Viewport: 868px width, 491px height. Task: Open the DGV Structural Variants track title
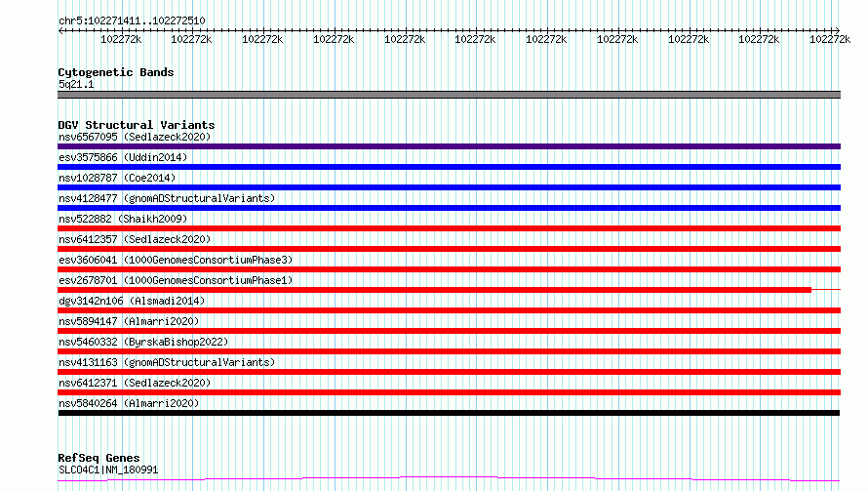[137, 125]
